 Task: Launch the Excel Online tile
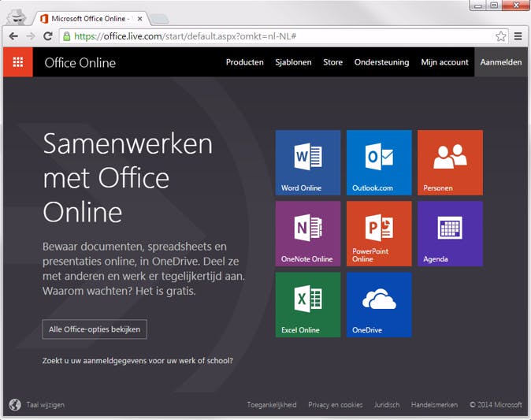[x=308, y=305]
